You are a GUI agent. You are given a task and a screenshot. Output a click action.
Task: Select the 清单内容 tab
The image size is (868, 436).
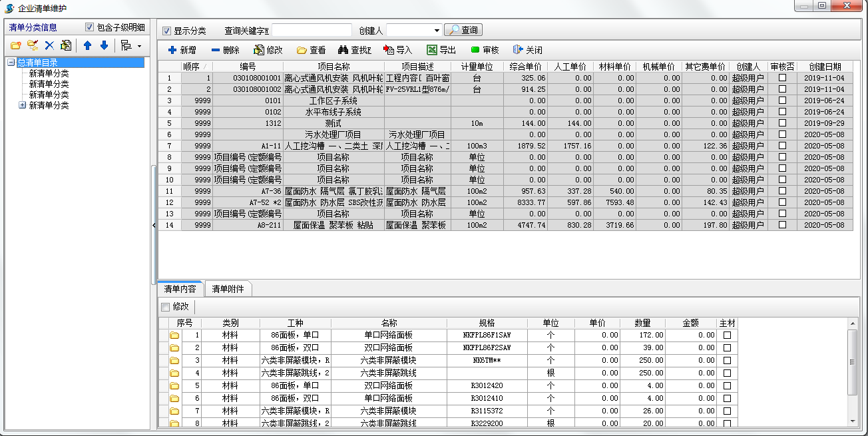click(x=180, y=288)
